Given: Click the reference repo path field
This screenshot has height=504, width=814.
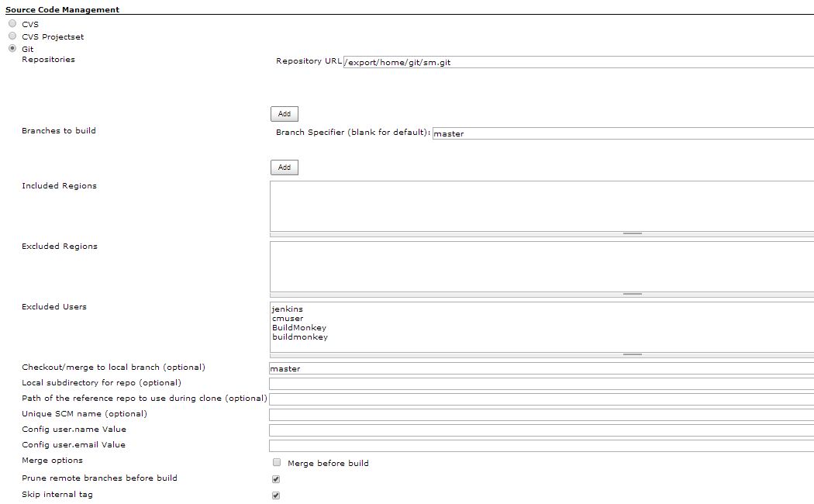Looking at the screenshot, I should [x=541, y=399].
